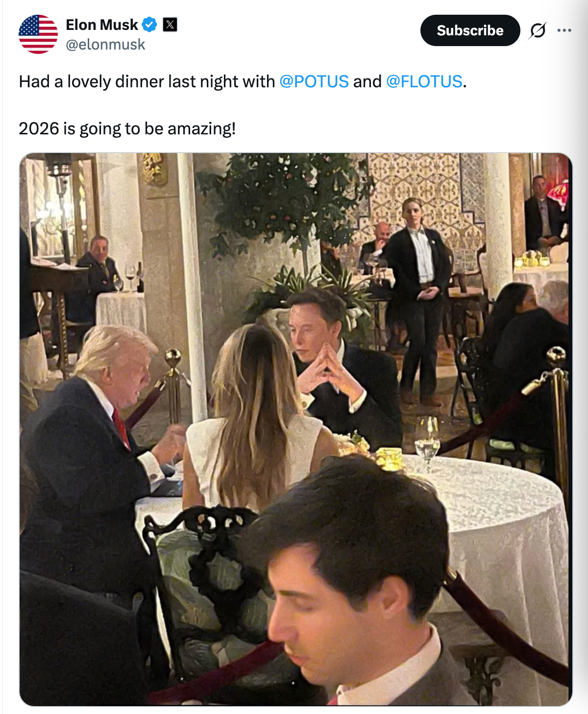Click the American flag profile avatar
This screenshot has width=588, height=714.
pos(38,34)
